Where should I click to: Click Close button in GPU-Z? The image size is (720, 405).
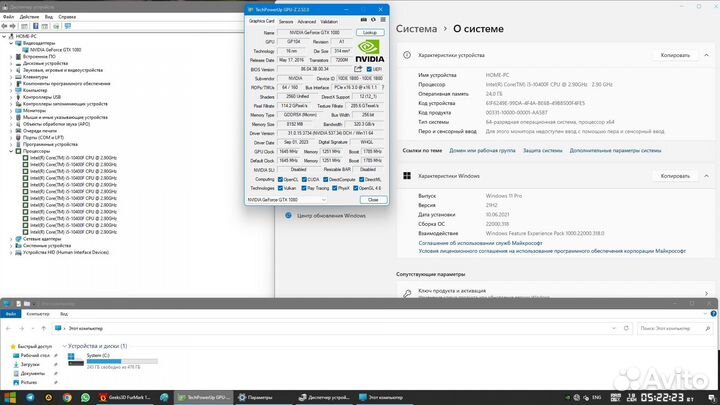click(373, 200)
